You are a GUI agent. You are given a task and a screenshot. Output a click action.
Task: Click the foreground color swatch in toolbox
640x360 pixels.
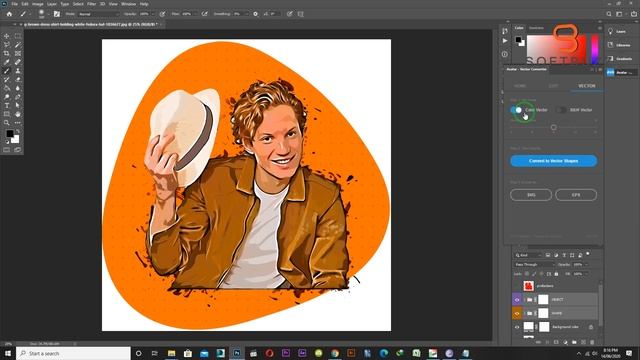click(x=10, y=133)
